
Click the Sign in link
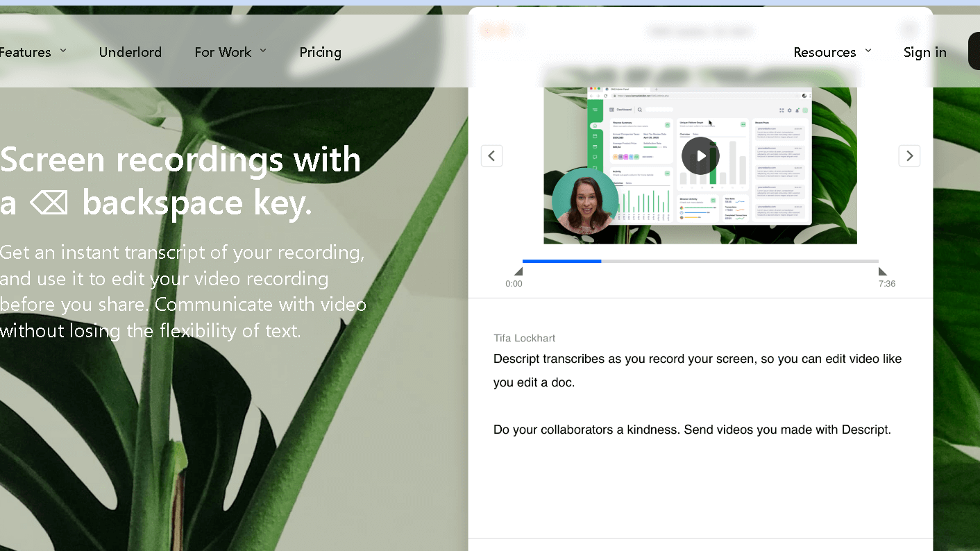tap(924, 52)
